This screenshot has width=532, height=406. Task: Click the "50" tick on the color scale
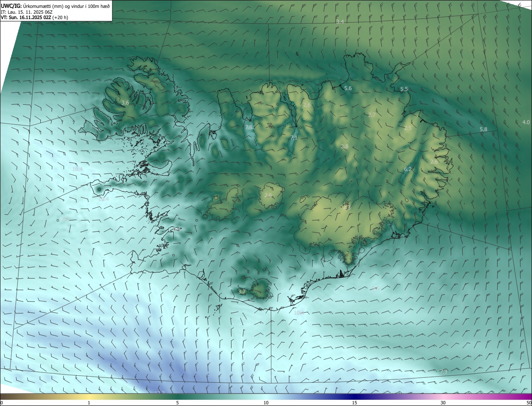pyautogui.click(x=529, y=403)
